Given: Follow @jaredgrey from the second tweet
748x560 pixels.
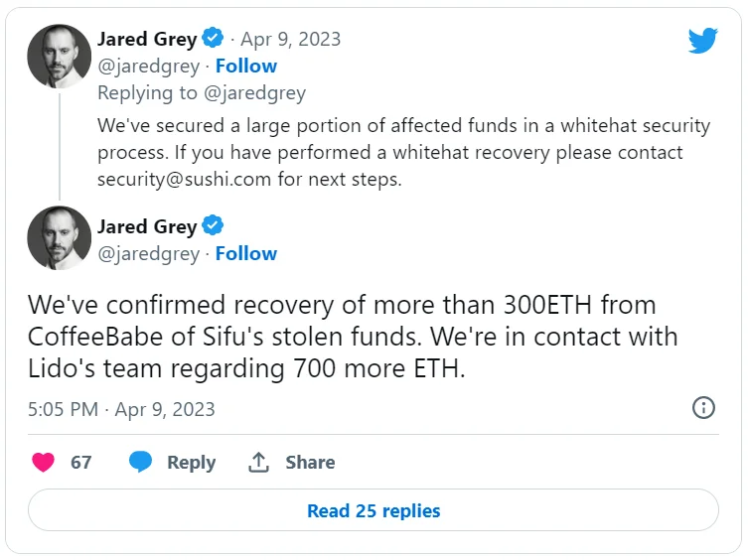Looking at the screenshot, I should 246,253.
